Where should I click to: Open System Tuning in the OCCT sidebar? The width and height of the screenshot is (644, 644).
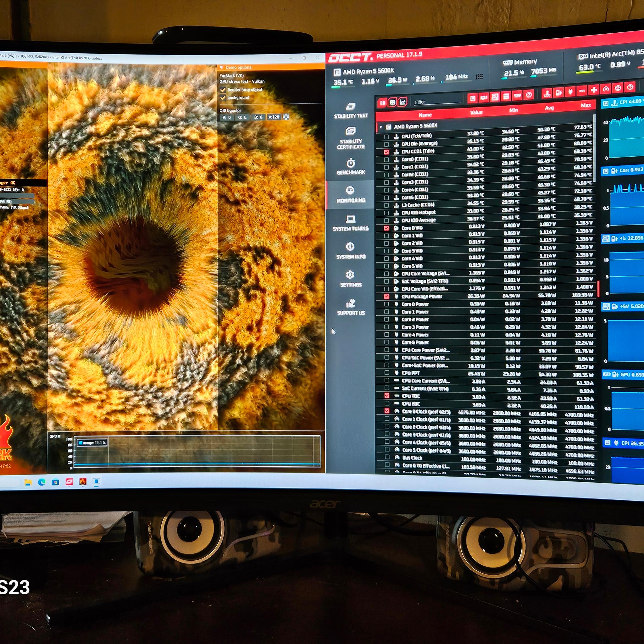click(351, 223)
